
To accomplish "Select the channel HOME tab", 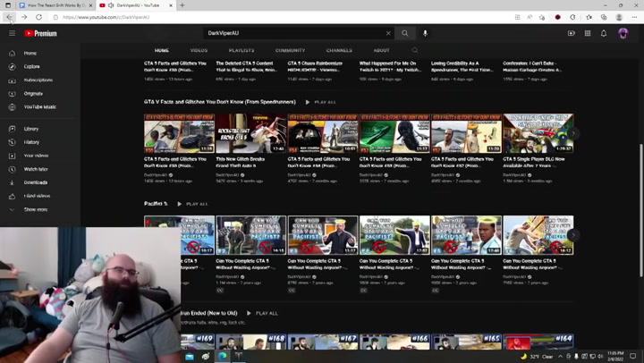I will click(x=161, y=50).
